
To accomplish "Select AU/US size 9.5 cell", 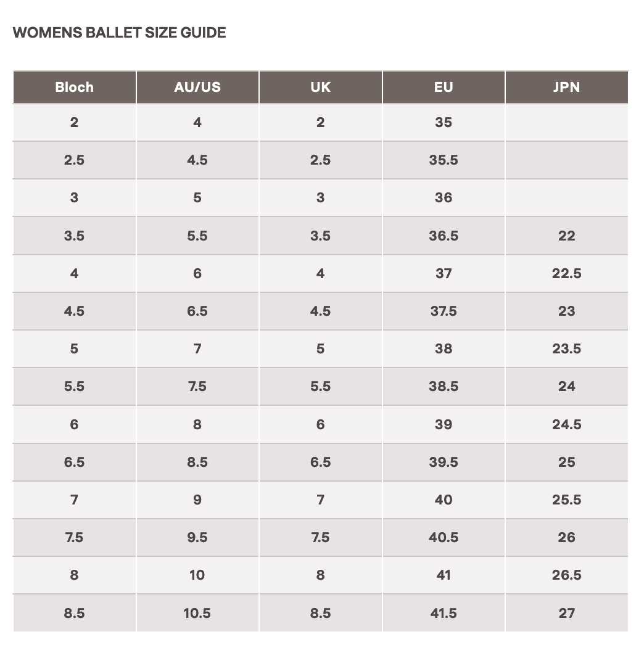I will (197, 537).
